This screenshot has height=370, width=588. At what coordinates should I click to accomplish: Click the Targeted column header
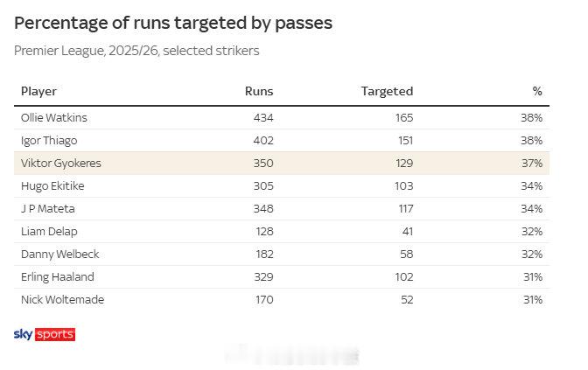(387, 91)
